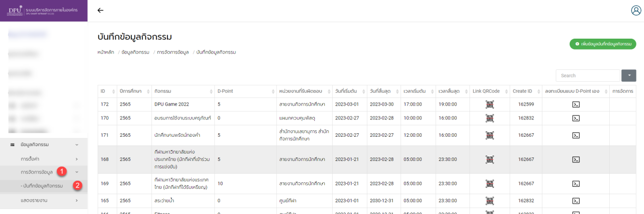This screenshot has height=214, width=644.
Task: Go to ข้อมูลกิจกรรม breadcrumb link
Action: pyautogui.click(x=135, y=52)
